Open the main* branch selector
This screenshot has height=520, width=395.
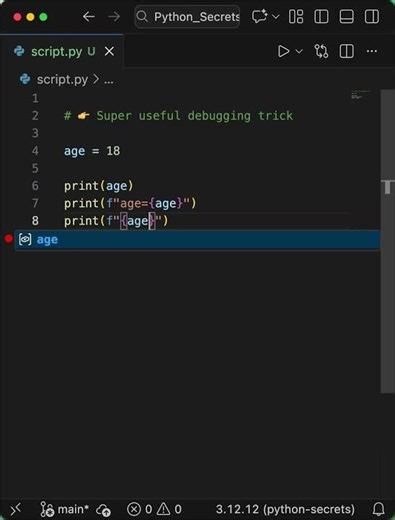[64, 509]
